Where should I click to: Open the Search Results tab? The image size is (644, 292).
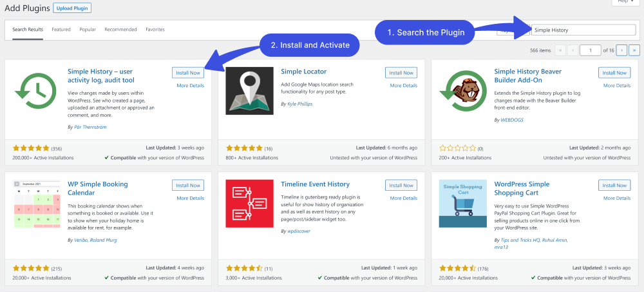pyautogui.click(x=28, y=30)
